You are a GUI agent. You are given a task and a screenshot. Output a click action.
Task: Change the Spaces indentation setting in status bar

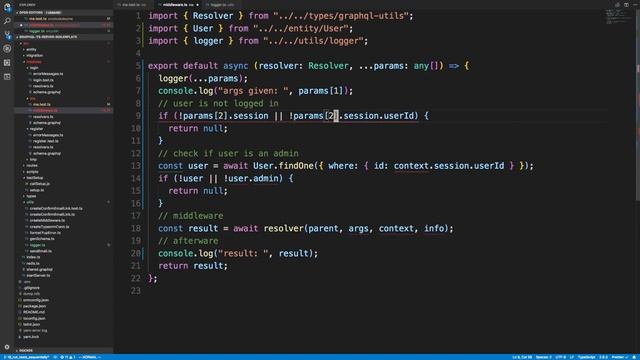pos(543,357)
